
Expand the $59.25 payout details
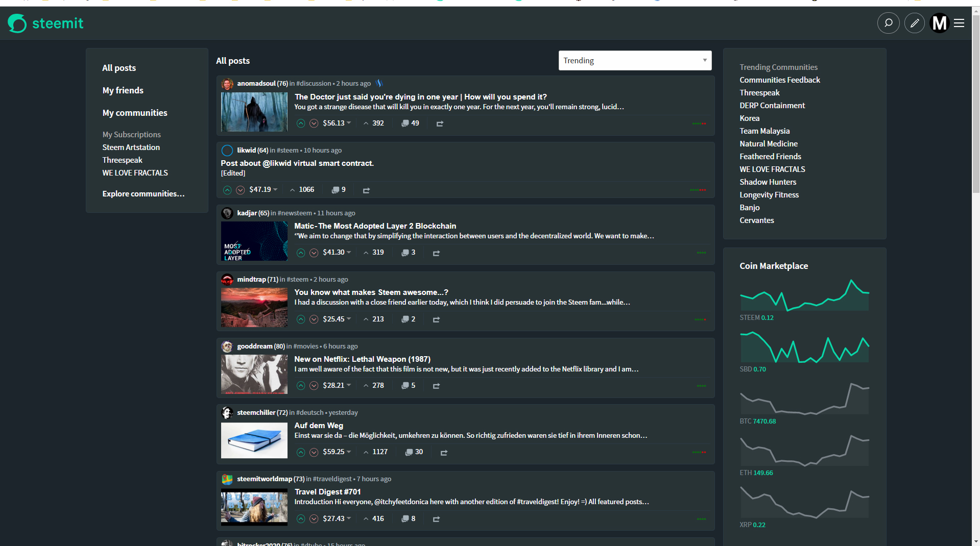click(x=337, y=452)
